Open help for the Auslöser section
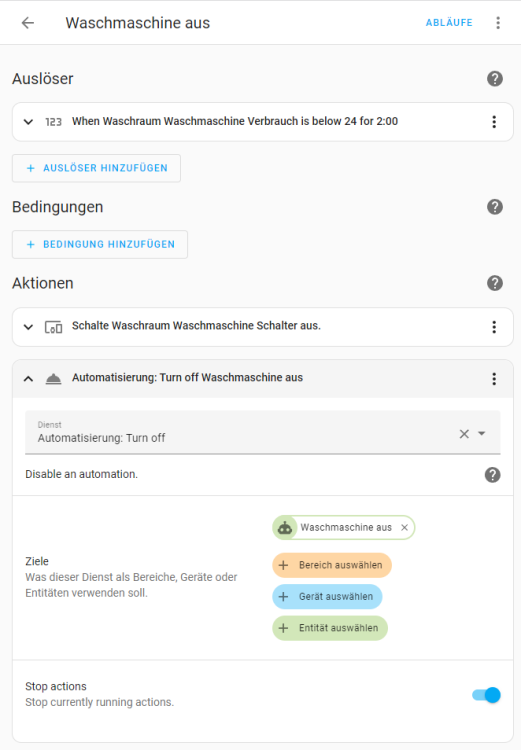This screenshot has height=750, width=521. [495, 78]
